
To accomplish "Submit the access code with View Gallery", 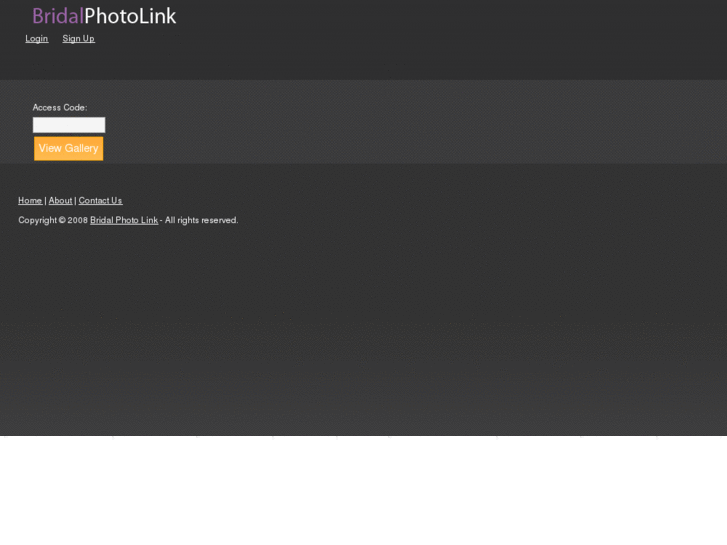I will click(69, 148).
